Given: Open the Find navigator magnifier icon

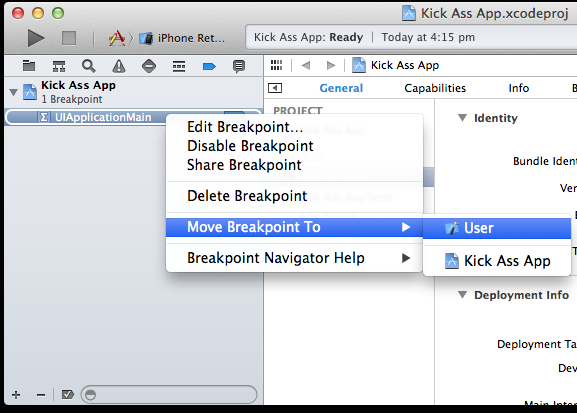Looking at the screenshot, I should click(x=89, y=66).
